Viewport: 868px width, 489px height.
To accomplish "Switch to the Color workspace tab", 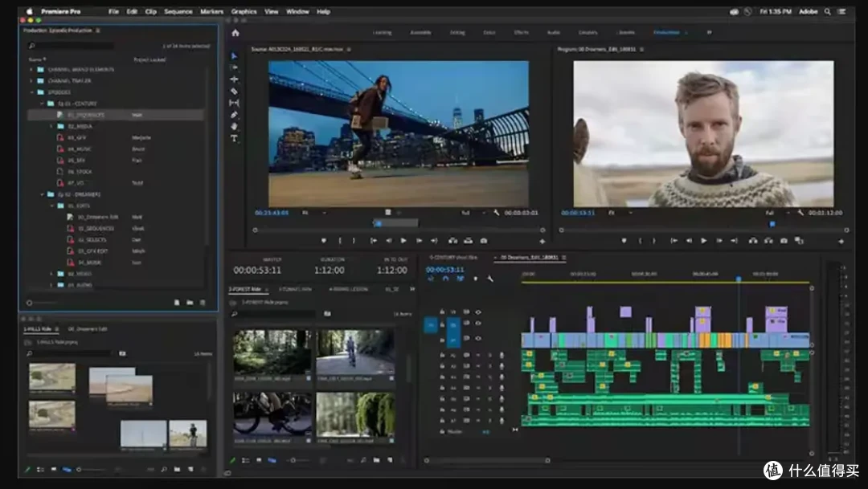I will (489, 33).
